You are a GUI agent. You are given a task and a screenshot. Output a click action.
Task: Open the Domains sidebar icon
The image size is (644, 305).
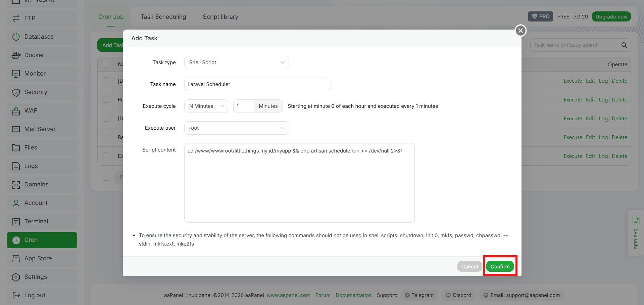pos(16,184)
